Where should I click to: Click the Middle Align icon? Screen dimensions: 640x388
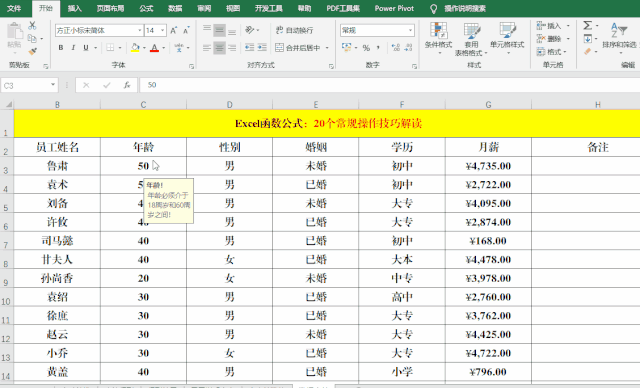[219, 30]
